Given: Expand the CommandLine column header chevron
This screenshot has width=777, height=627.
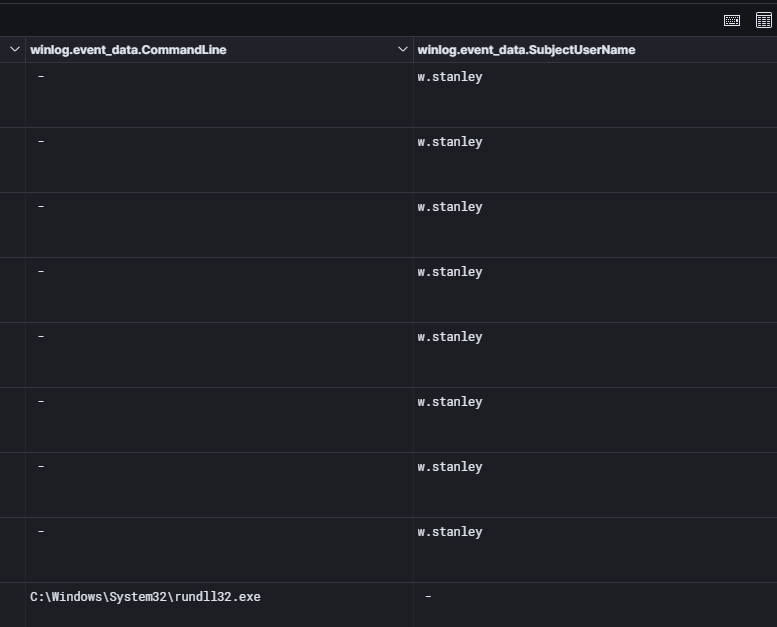Looking at the screenshot, I should coord(15,50).
